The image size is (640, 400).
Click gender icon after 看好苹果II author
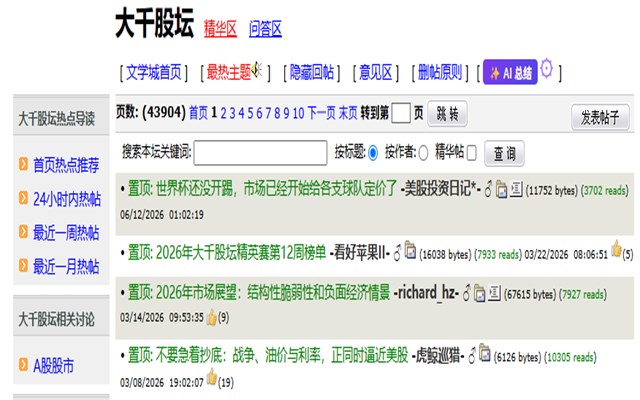[x=397, y=253]
